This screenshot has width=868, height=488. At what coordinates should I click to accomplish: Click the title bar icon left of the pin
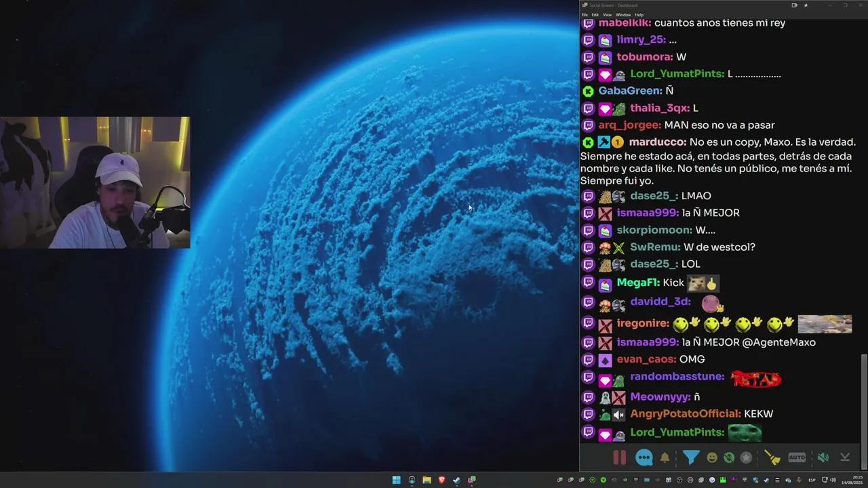coord(794,5)
